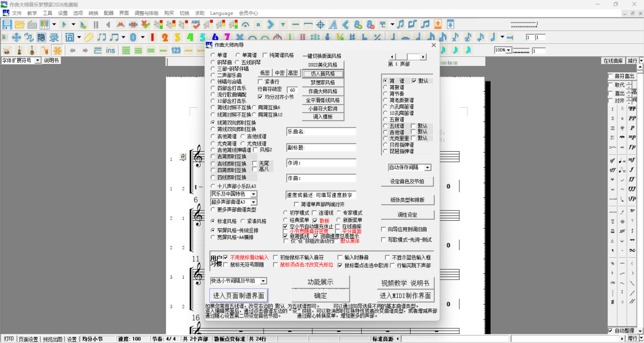Click the 乐曲名 input field

[x=321, y=131]
